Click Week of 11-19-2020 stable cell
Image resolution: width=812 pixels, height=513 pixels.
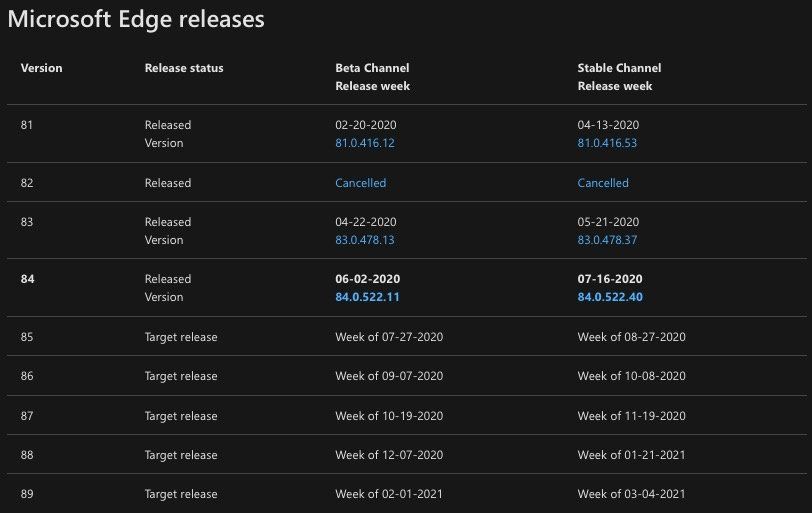[631, 416]
